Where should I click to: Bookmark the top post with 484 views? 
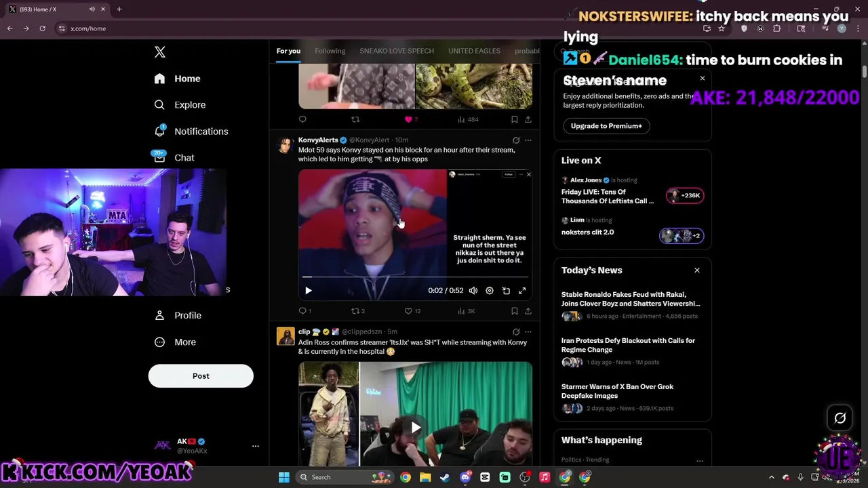click(515, 119)
